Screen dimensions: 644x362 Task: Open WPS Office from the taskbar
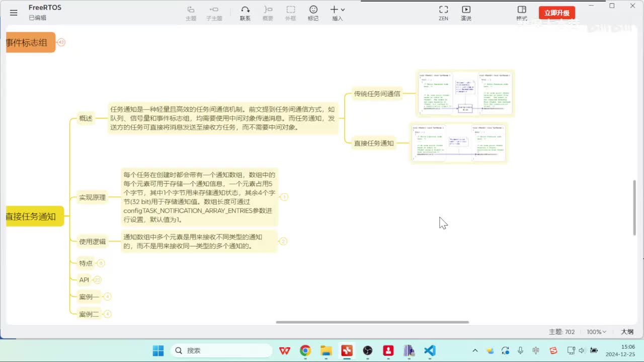(x=285, y=350)
